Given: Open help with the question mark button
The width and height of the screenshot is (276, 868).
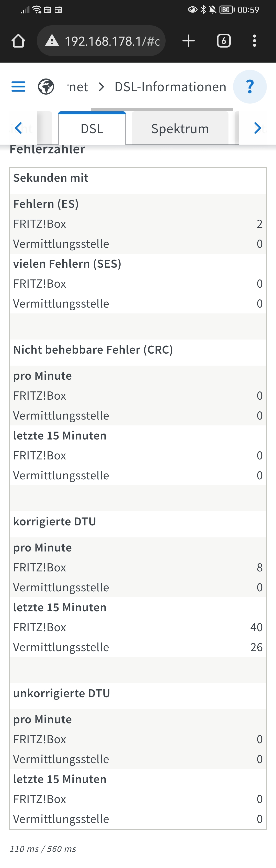Looking at the screenshot, I should [250, 87].
